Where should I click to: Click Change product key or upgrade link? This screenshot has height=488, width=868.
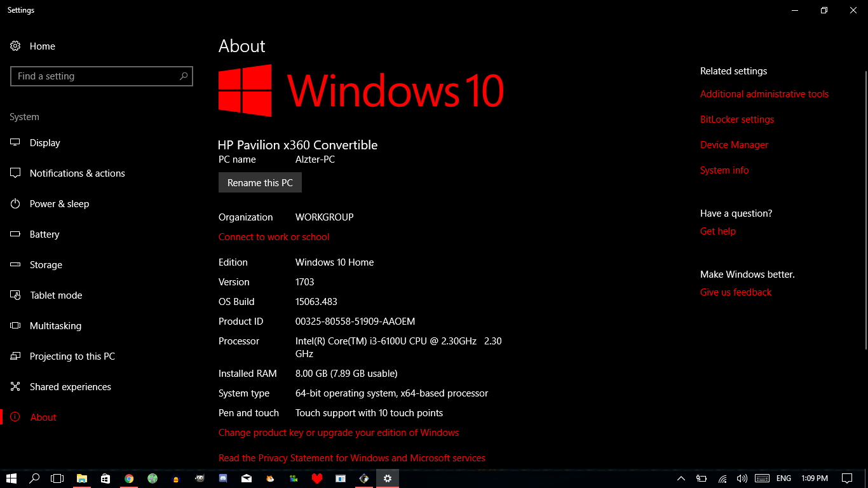(339, 433)
